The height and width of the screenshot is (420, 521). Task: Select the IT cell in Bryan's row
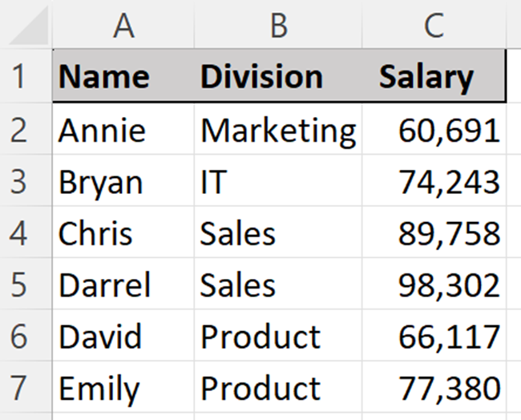click(278, 180)
